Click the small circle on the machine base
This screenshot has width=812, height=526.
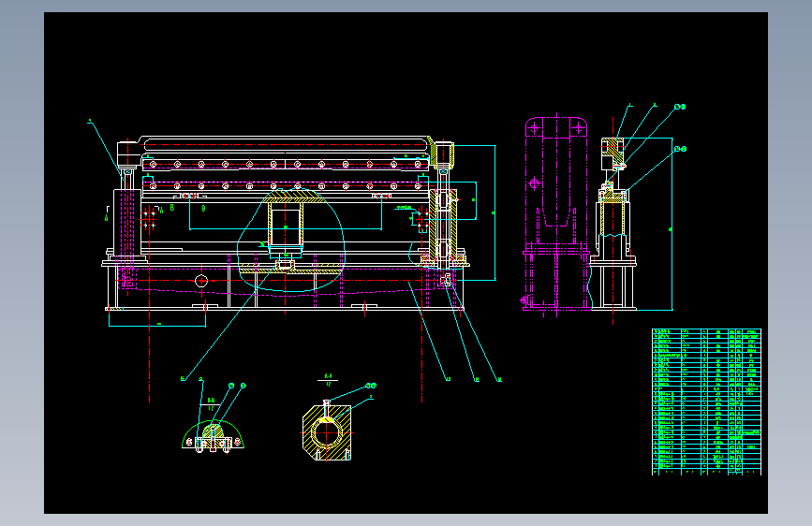(x=201, y=281)
